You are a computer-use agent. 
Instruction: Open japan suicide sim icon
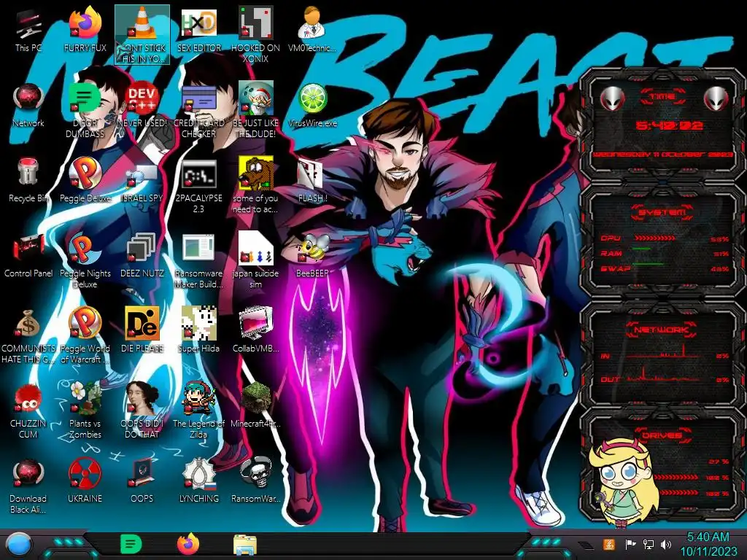(x=255, y=261)
